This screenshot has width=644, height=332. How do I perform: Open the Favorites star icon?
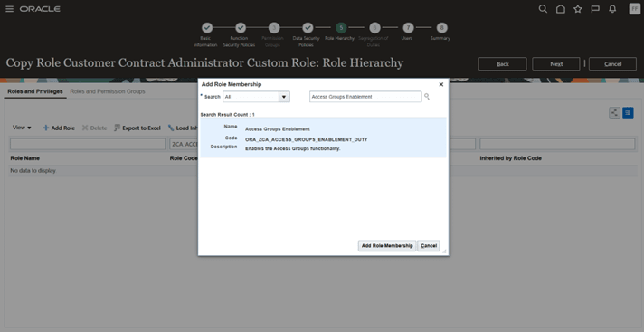(x=578, y=9)
